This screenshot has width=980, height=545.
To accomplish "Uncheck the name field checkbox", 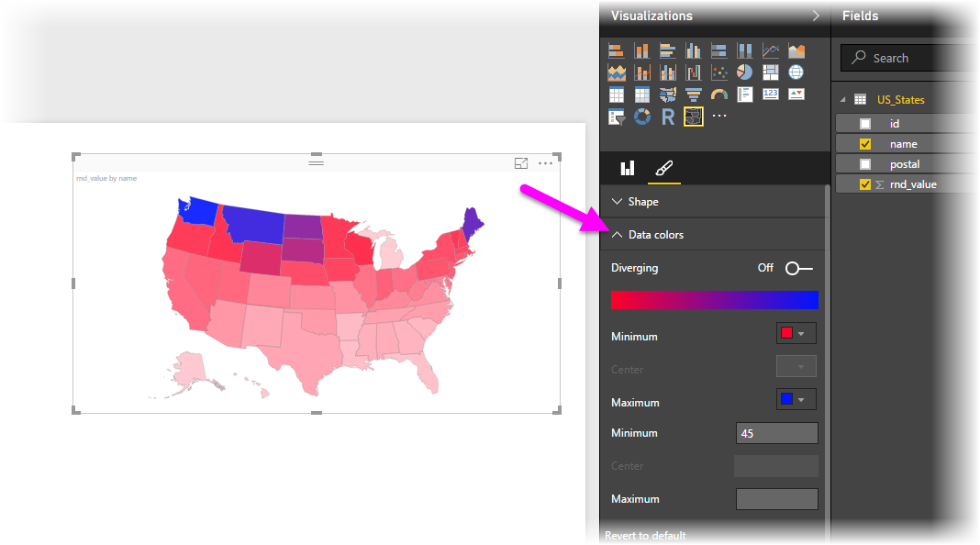I will pyautogui.click(x=865, y=143).
